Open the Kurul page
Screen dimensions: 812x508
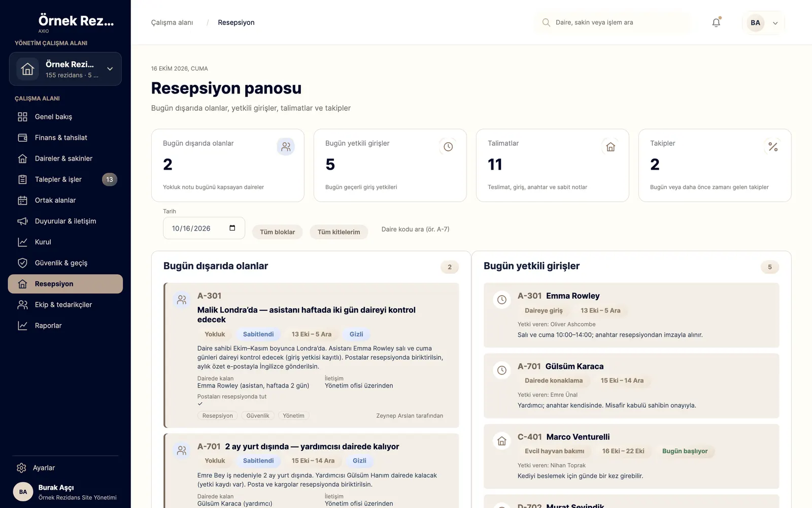tap(65, 242)
